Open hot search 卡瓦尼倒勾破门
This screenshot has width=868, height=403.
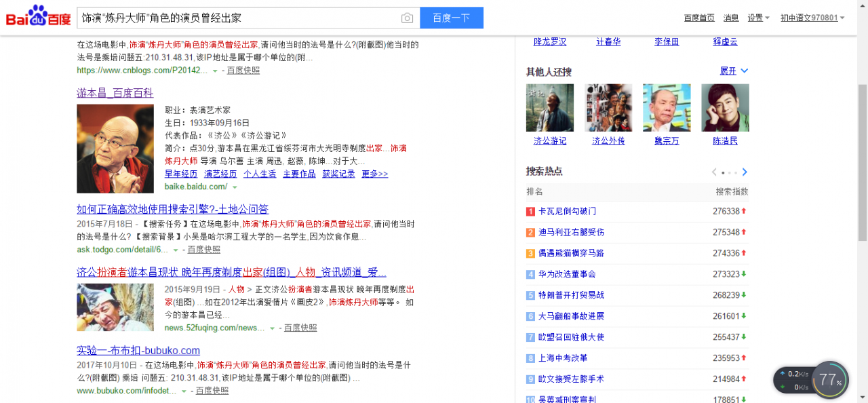point(567,212)
